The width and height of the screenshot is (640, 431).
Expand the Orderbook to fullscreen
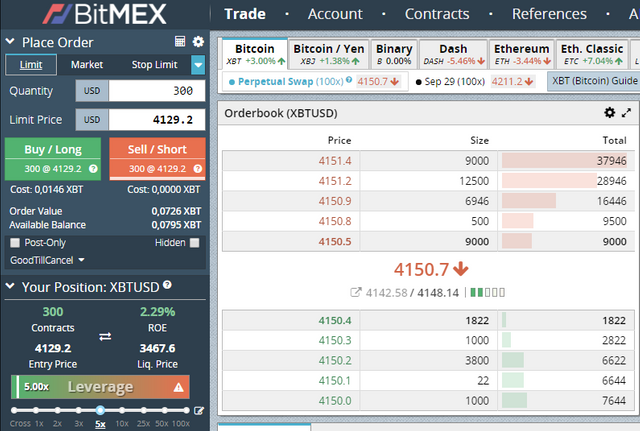coord(626,113)
